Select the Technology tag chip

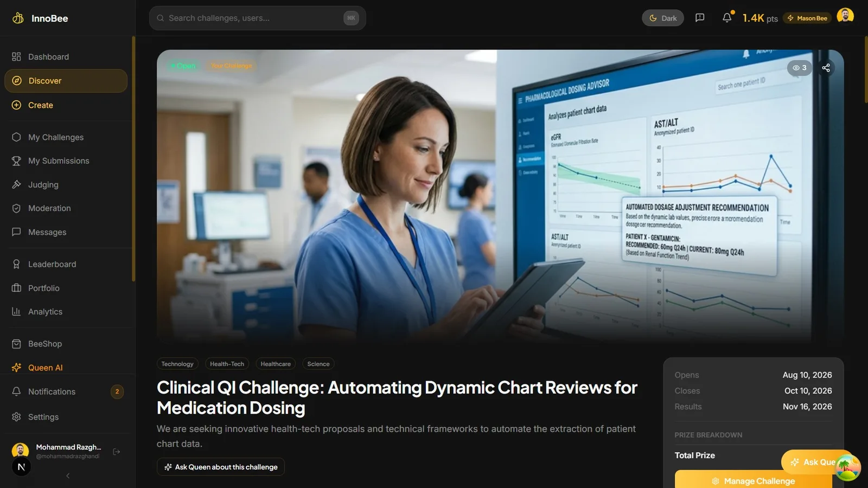177,364
